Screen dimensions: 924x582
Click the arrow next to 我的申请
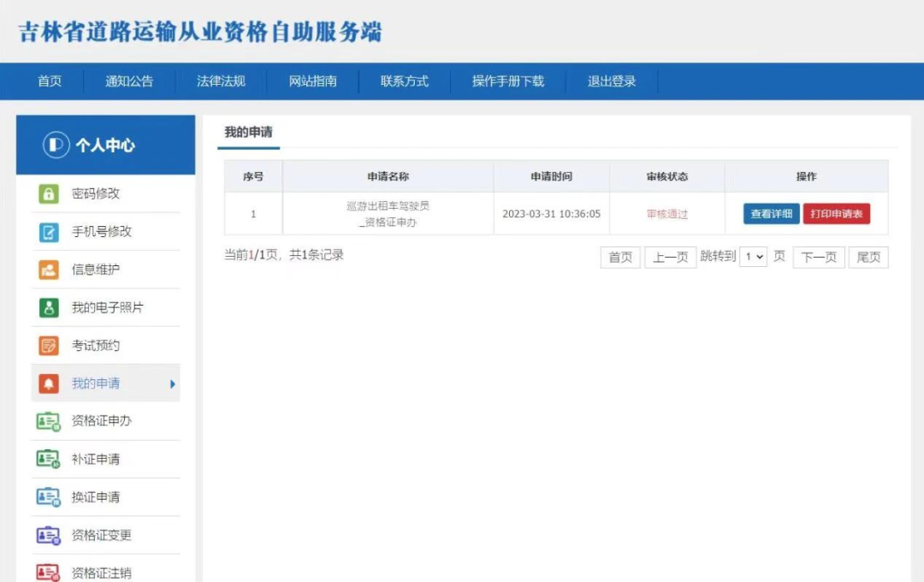173,384
